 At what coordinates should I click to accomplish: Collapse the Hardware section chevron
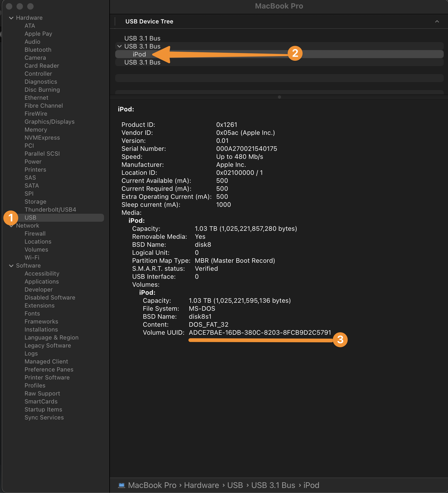(11, 18)
